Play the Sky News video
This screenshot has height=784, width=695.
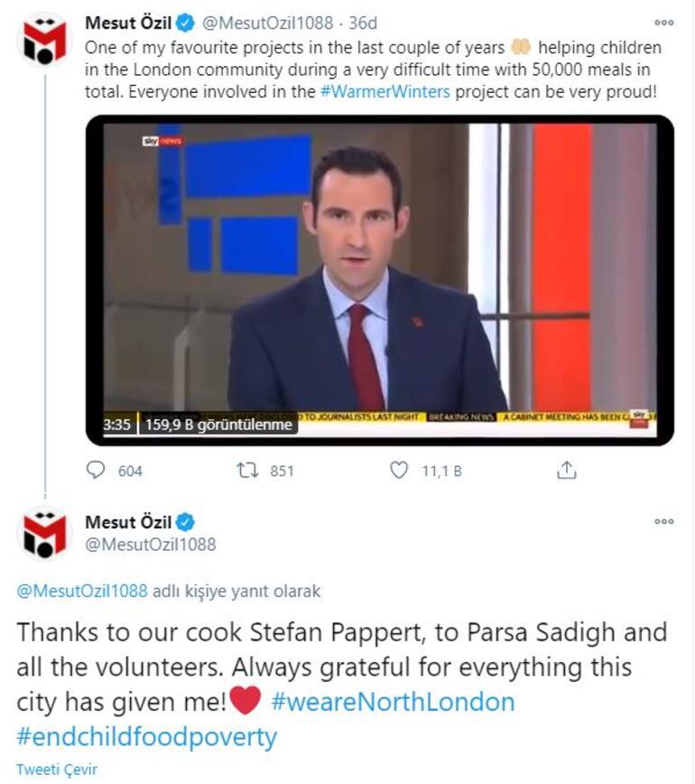point(380,280)
